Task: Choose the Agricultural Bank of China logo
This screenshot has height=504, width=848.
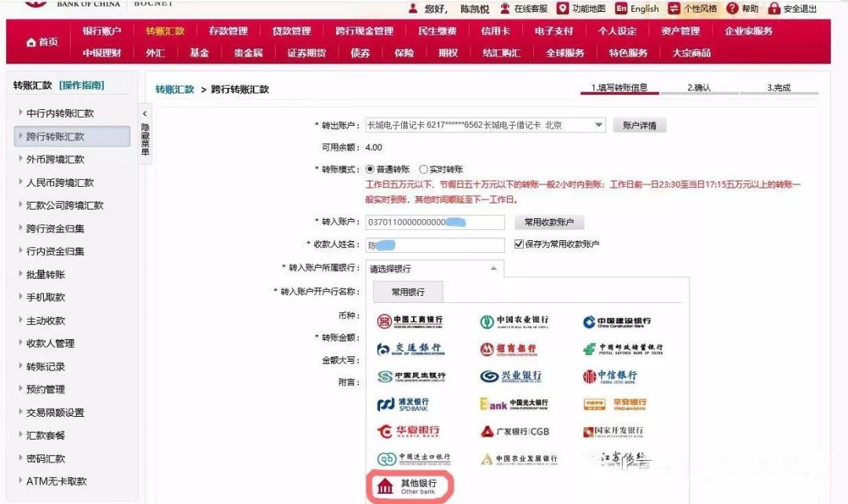Action: pos(514,321)
